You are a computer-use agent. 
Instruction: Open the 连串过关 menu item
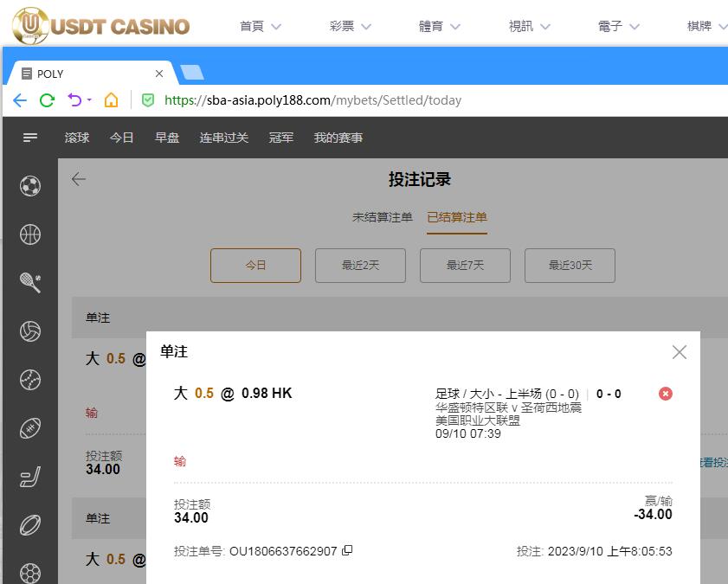click(224, 138)
